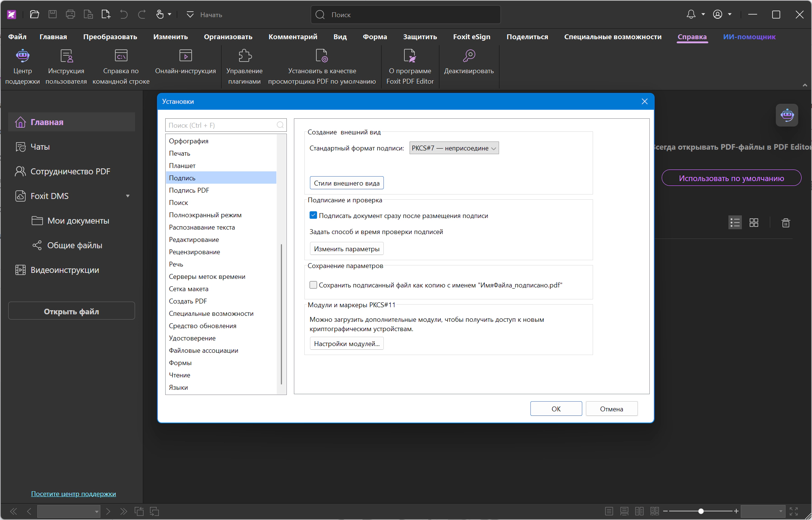Click the zoom slider handle in status bar
The height and width of the screenshot is (520, 812).
tap(701, 511)
